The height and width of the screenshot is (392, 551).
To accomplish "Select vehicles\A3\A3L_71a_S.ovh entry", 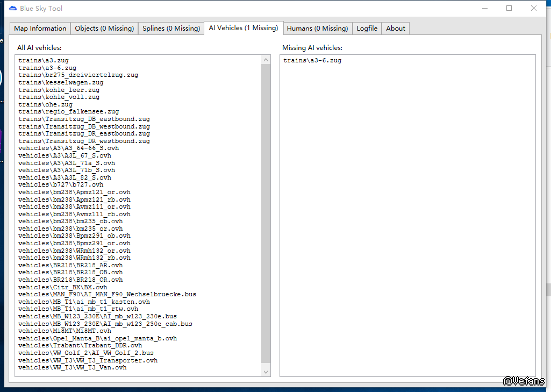I will pyautogui.click(x=67, y=163).
